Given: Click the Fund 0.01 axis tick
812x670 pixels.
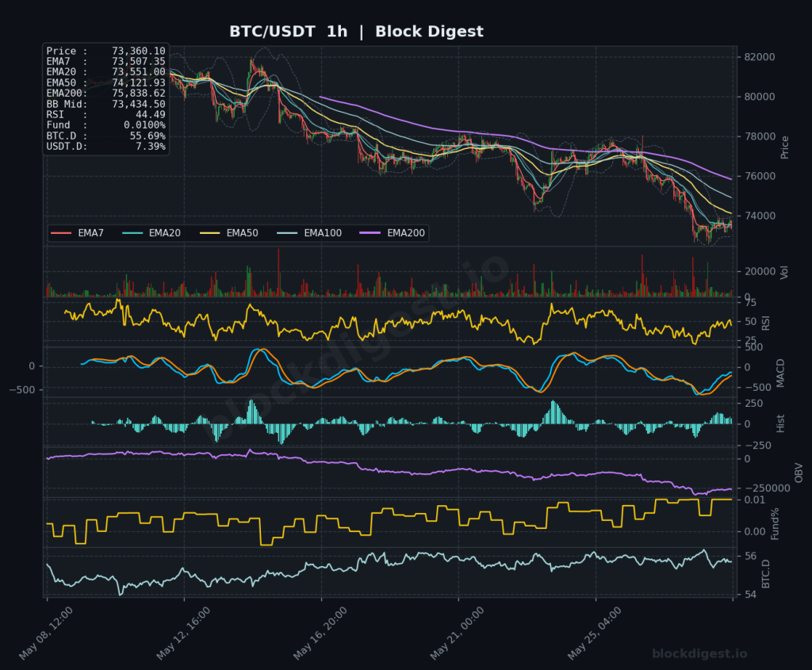Looking at the screenshot, I should [x=755, y=500].
